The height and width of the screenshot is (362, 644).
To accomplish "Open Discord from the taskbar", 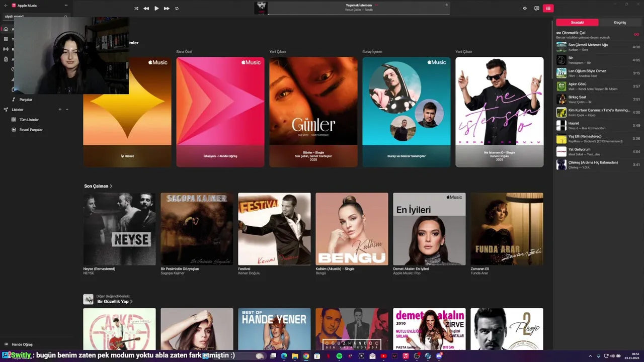I will [439, 356].
